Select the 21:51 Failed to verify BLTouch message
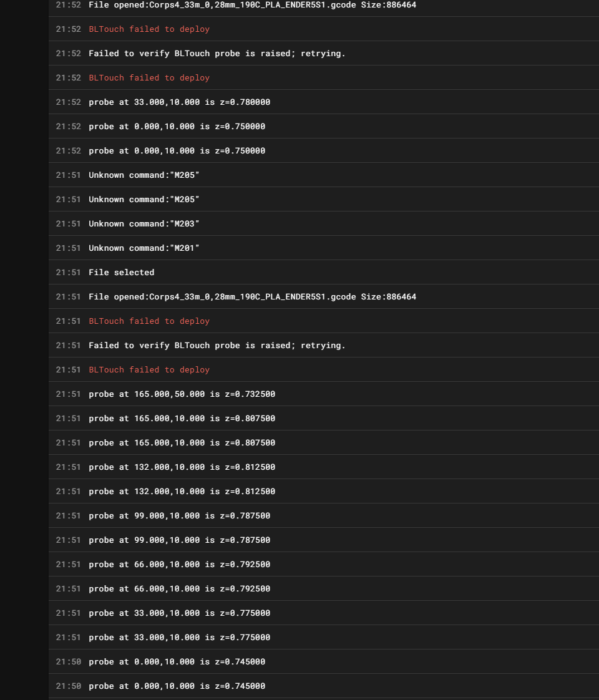The width and height of the screenshot is (599, 700). [x=217, y=346]
